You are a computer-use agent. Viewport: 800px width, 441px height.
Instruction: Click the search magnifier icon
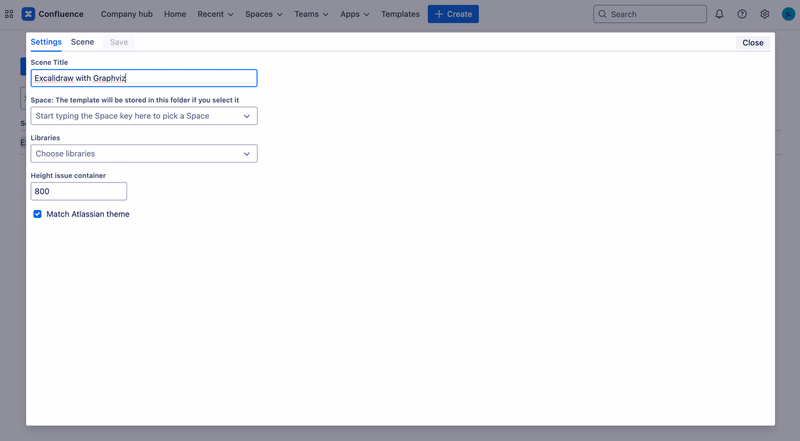[x=603, y=14]
